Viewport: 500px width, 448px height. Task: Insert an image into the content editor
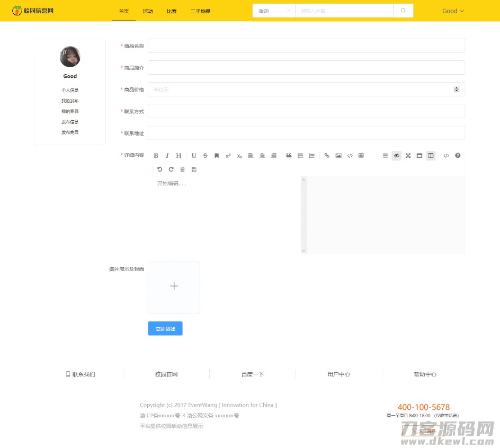338,155
